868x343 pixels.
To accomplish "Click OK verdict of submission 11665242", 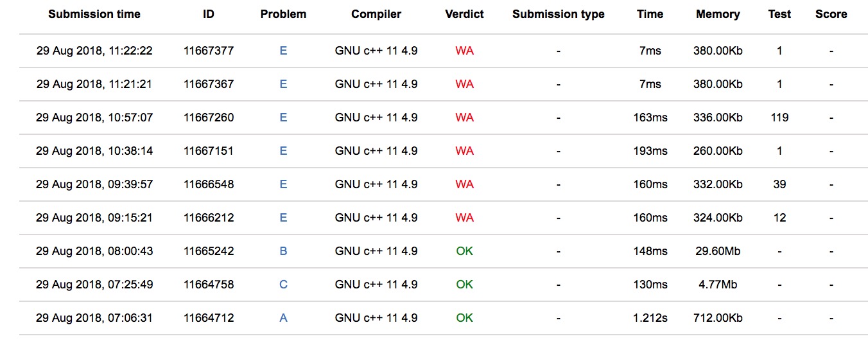I will click(x=464, y=251).
